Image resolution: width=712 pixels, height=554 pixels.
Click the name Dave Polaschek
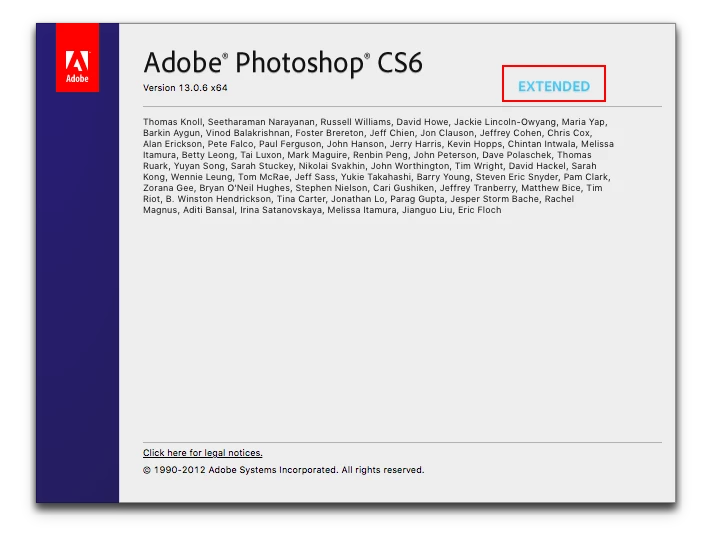(517, 155)
